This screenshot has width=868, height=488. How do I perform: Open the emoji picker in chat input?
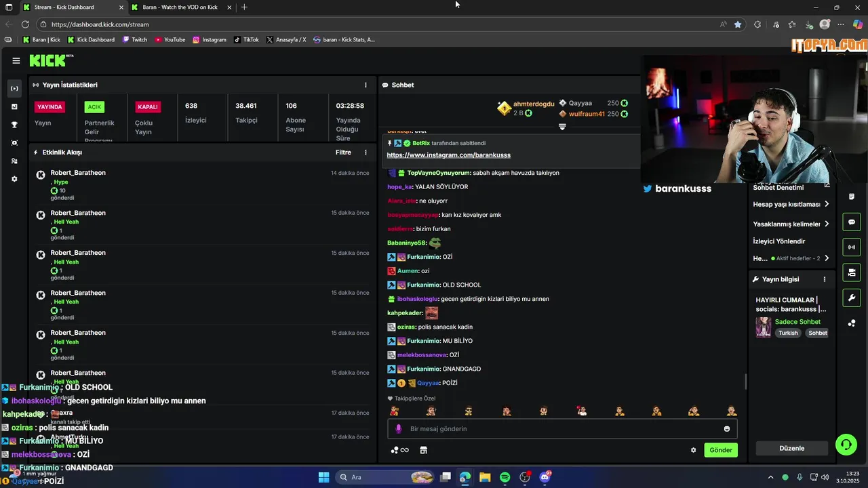click(727, 428)
